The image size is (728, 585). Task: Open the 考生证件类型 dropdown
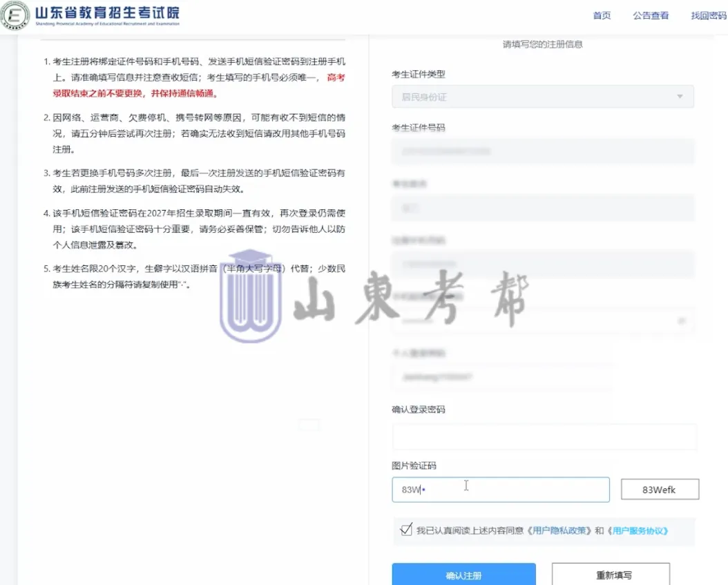point(543,97)
